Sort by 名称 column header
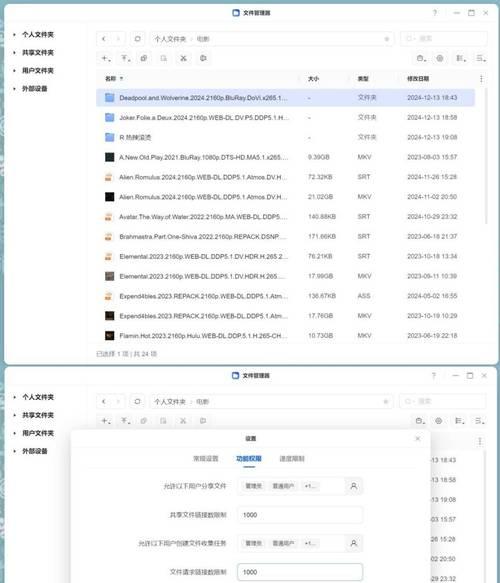This screenshot has height=583, width=500. pyautogui.click(x=111, y=78)
